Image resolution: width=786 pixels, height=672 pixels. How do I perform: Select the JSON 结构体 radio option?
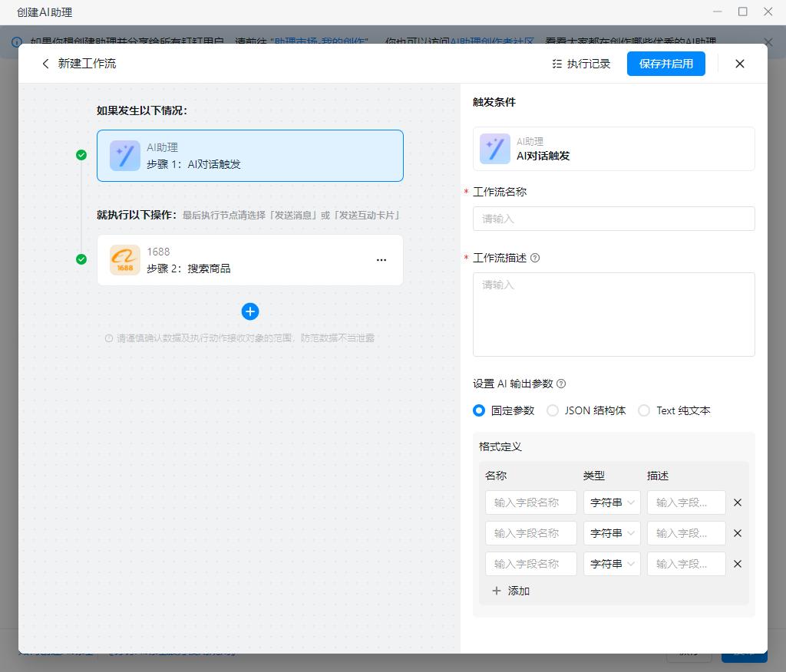click(x=553, y=410)
